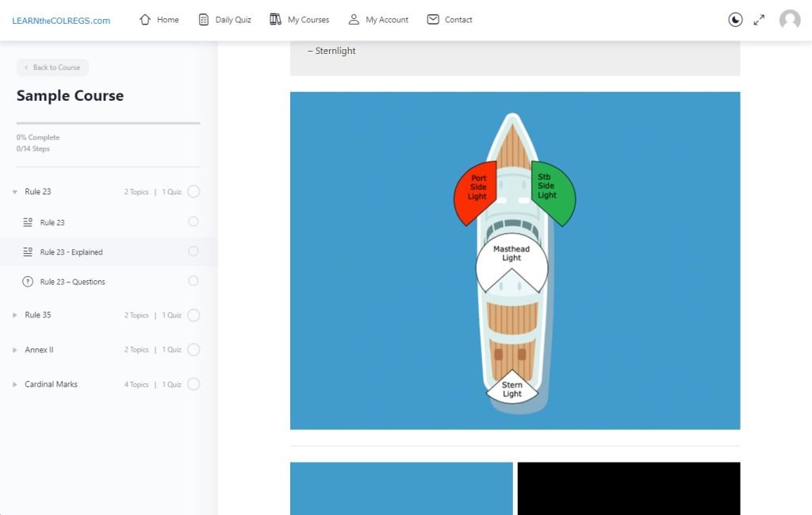The width and height of the screenshot is (812, 515).
Task: Collapse the Rule 23 section
Action: [15, 192]
